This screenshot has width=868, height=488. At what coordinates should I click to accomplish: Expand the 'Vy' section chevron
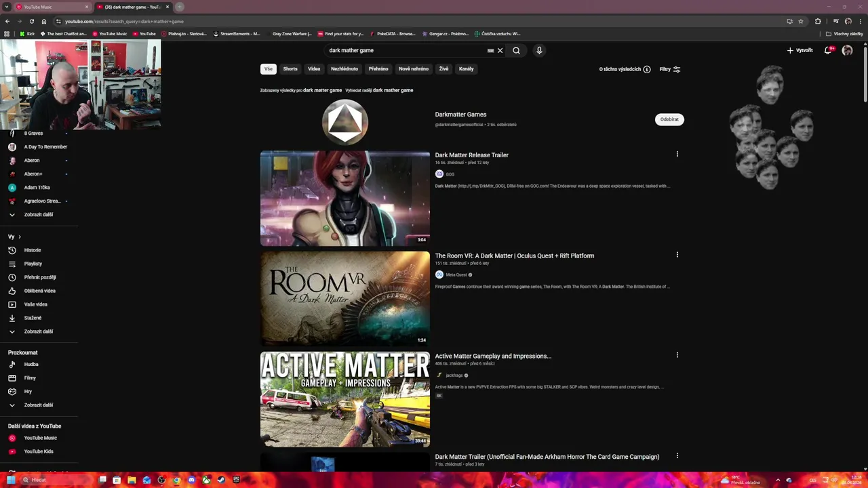pyautogui.click(x=20, y=237)
